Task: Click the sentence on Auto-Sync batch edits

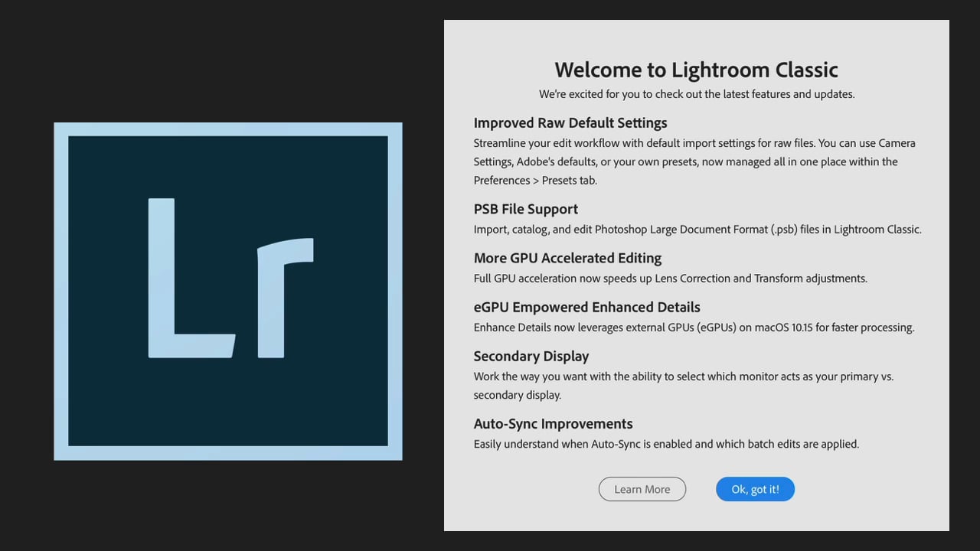Action: coord(666,443)
